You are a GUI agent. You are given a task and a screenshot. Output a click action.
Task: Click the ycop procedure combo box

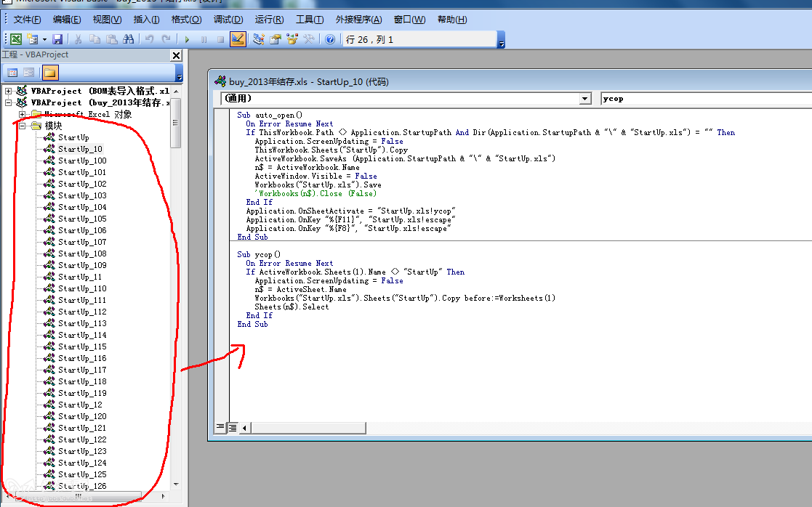tap(707, 98)
